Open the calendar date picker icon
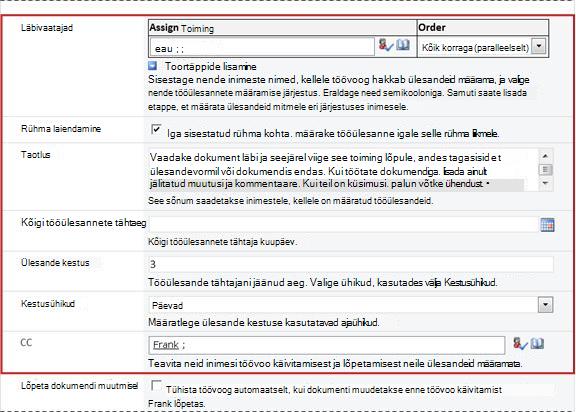Image resolution: width=576 pixels, height=412 pixels. click(547, 225)
